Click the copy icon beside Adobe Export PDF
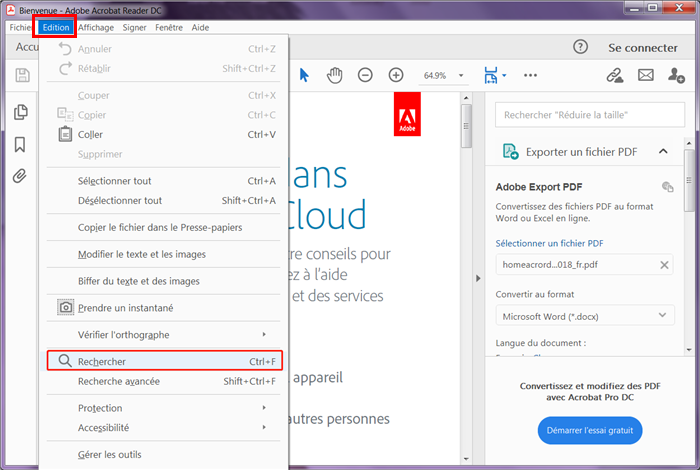 point(667,187)
